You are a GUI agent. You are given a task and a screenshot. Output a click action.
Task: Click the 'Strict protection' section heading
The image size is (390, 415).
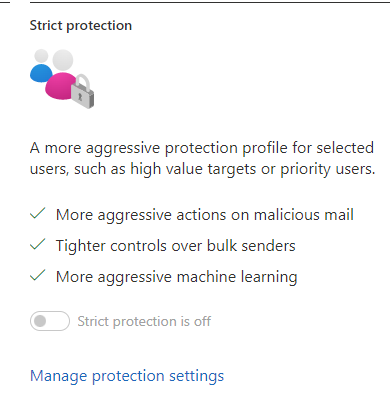coord(81,26)
